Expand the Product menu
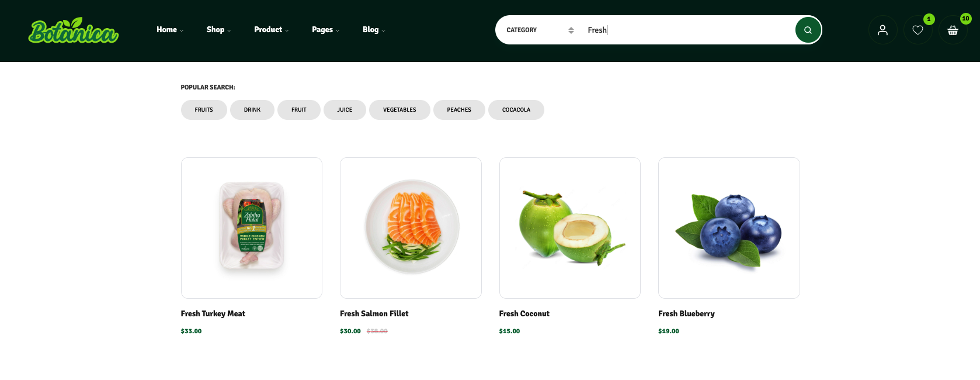Screen dimensions: 980x380 coord(271,30)
